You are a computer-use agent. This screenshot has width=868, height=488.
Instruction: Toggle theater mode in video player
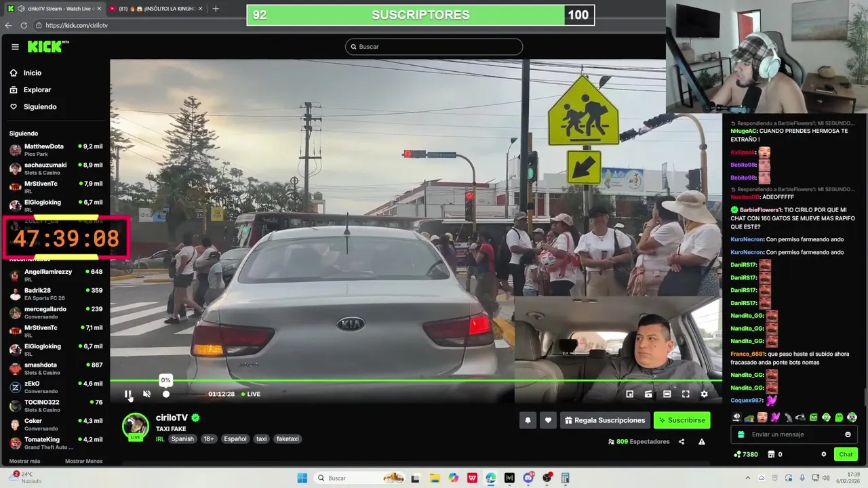point(667,394)
